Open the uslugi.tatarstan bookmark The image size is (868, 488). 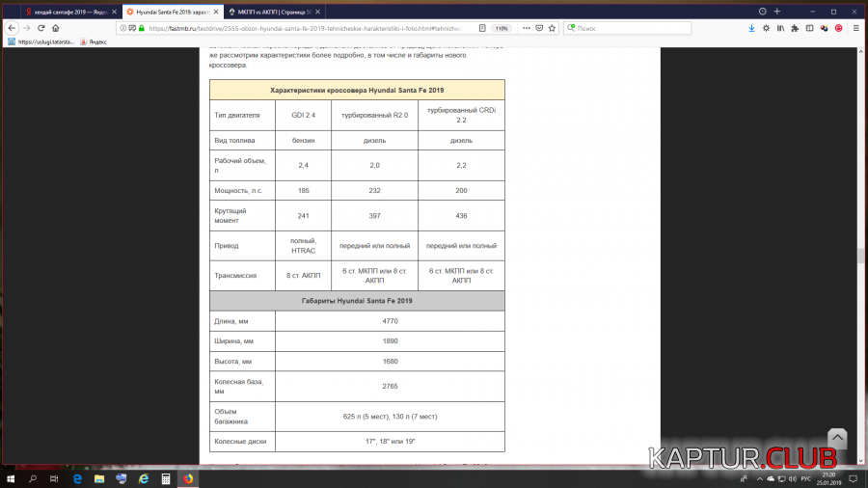41,42
